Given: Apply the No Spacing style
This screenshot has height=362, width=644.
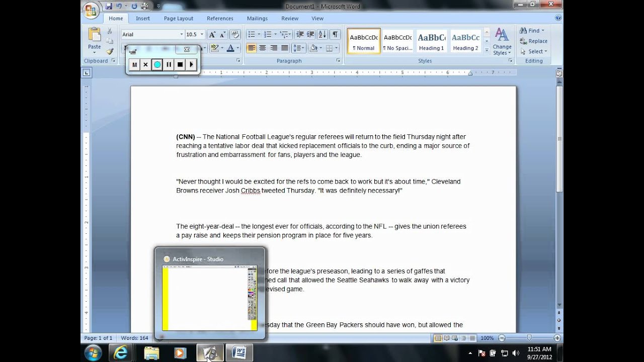Looking at the screenshot, I should pyautogui.click(x=397, y=41).
